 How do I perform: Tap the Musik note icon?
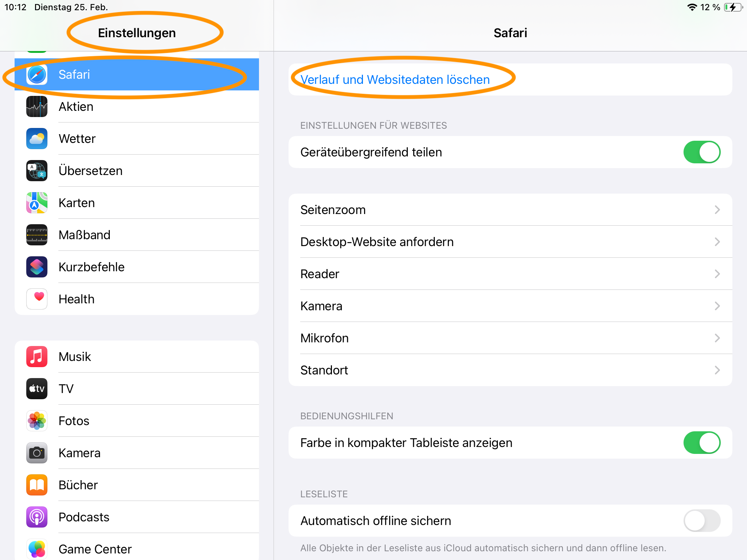(x=37, y=357)
